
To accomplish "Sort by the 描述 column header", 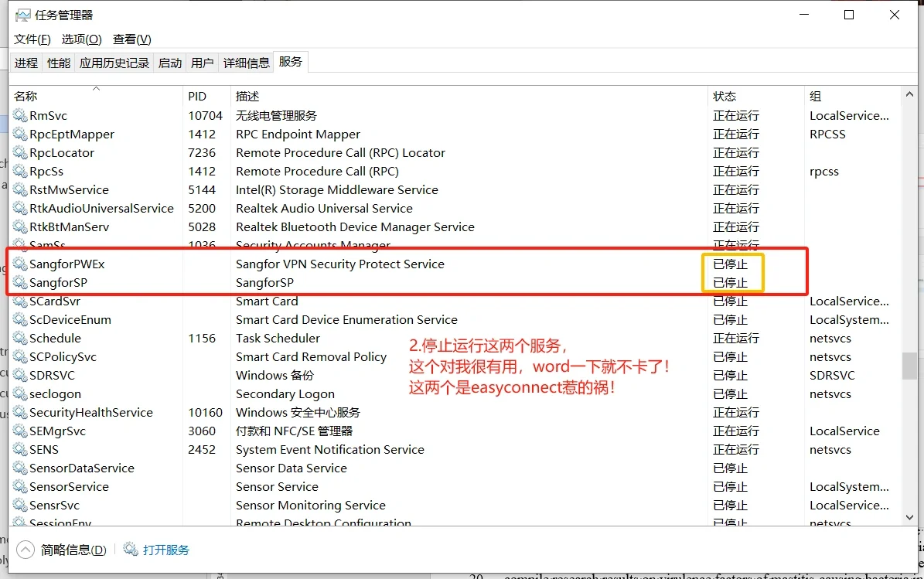I will coord(469,96).
